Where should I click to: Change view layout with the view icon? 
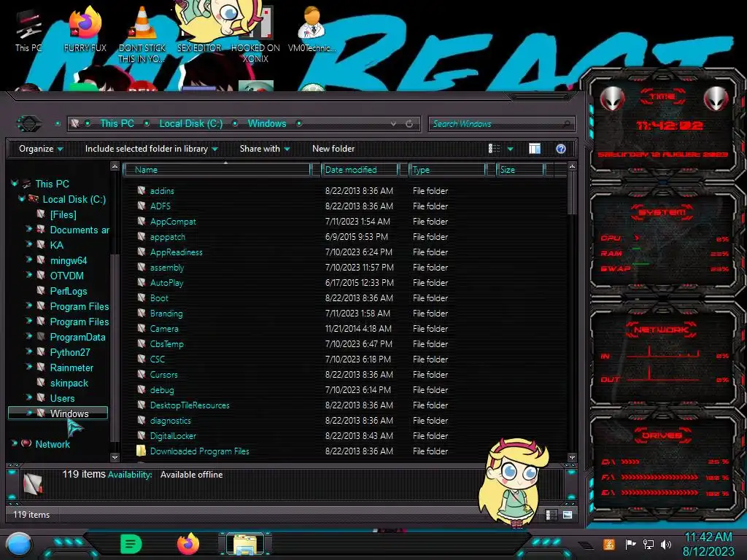(x=494, y=149)
